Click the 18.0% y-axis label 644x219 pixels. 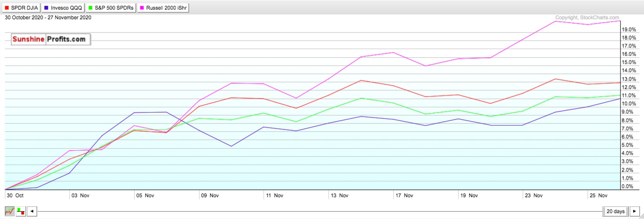click(629, 37)
